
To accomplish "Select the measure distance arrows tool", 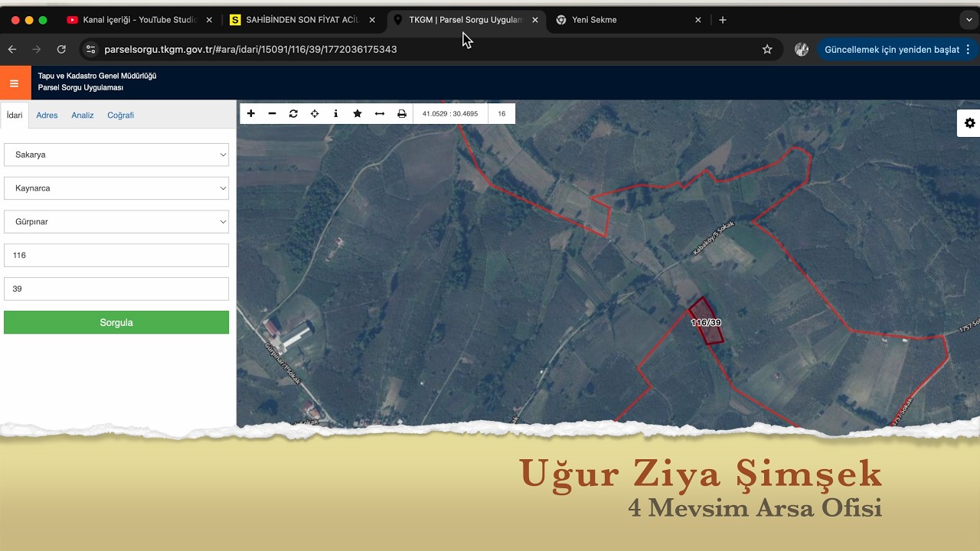I will (x=379, y=113).
